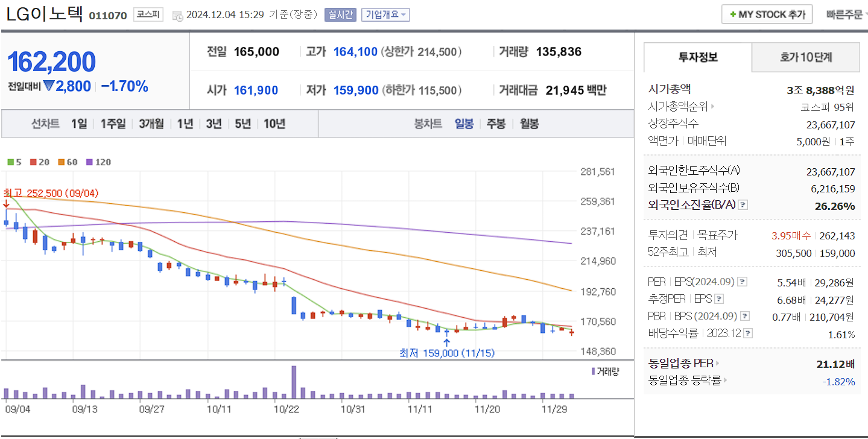This screenshot has width=868, height=439.
Task: Switch to the 호가 10단계 tab
Action: click(805, 57)
